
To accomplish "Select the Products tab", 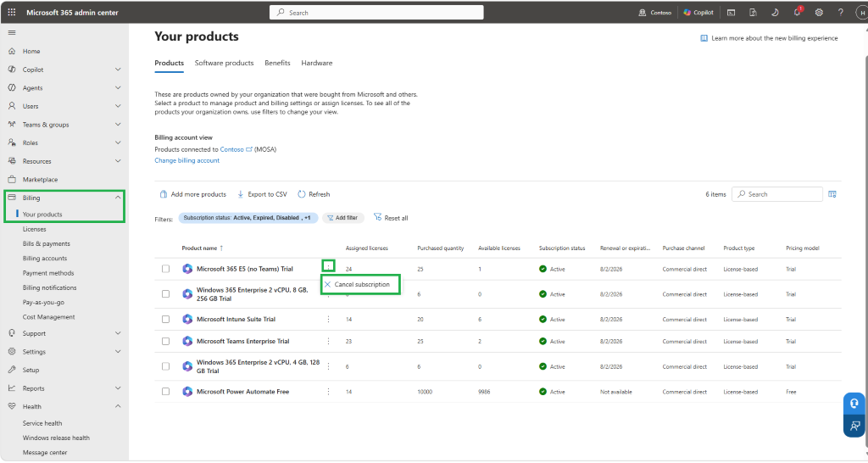I will click(x=169, y=63).
